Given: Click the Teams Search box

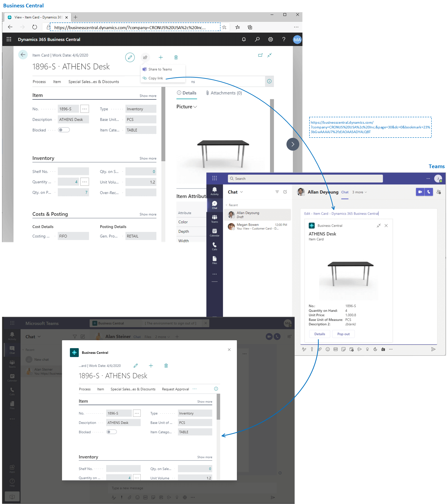Looking at the screenshot, I should pos(305,179).
